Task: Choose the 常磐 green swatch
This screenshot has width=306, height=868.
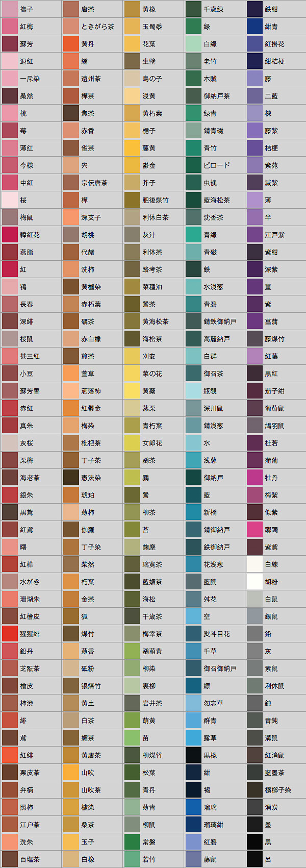Action: tap(132, 842)
